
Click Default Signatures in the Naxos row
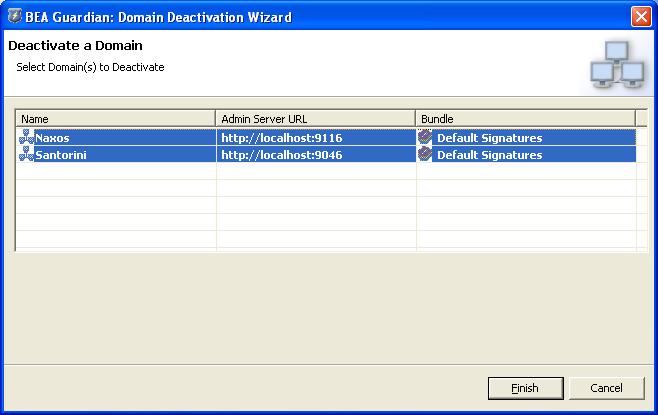coord(490,138)
